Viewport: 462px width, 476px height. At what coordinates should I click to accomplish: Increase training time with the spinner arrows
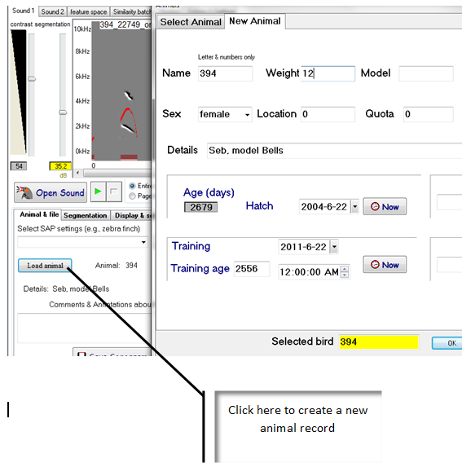click(x=345, y=269)
